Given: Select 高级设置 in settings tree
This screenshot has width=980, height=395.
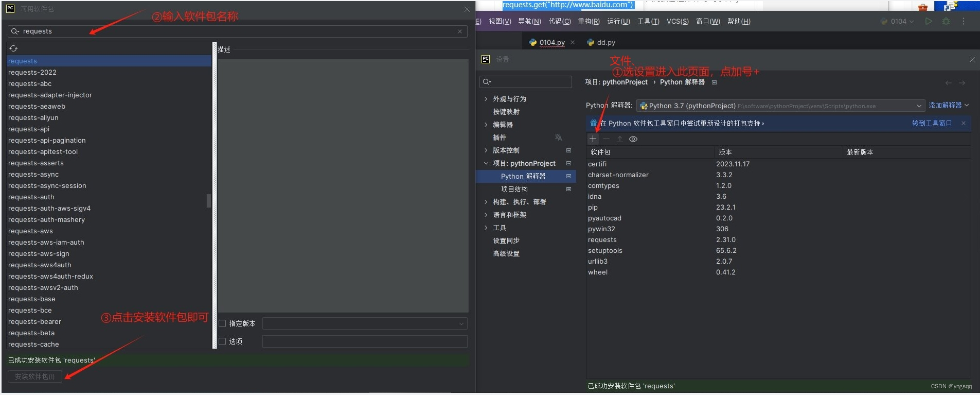Looking at the screenshot, I should point(506,253).
